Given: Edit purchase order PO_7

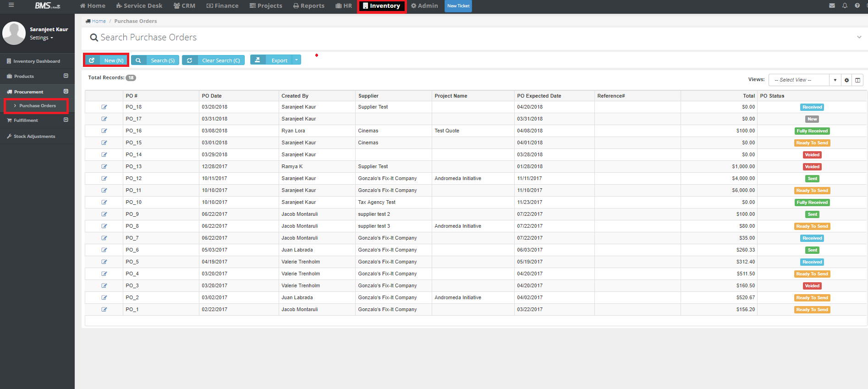Looking at the screenshot, I should [104, 238].
